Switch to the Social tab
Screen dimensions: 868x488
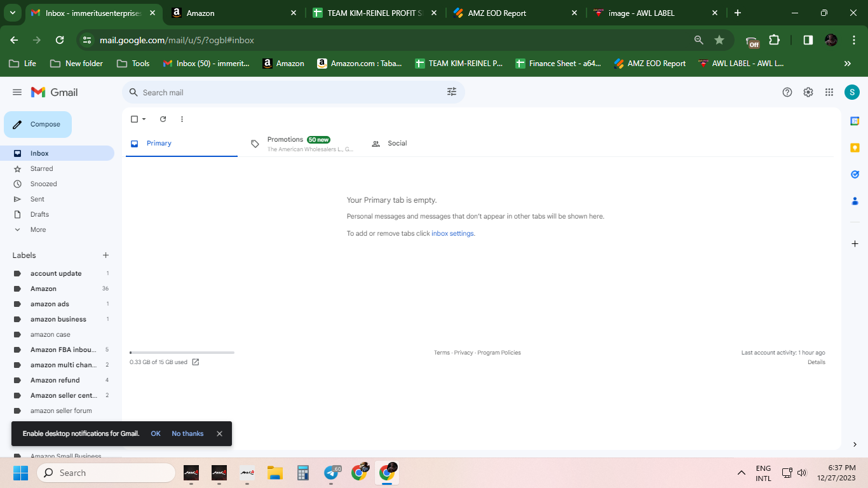point(423,144)
